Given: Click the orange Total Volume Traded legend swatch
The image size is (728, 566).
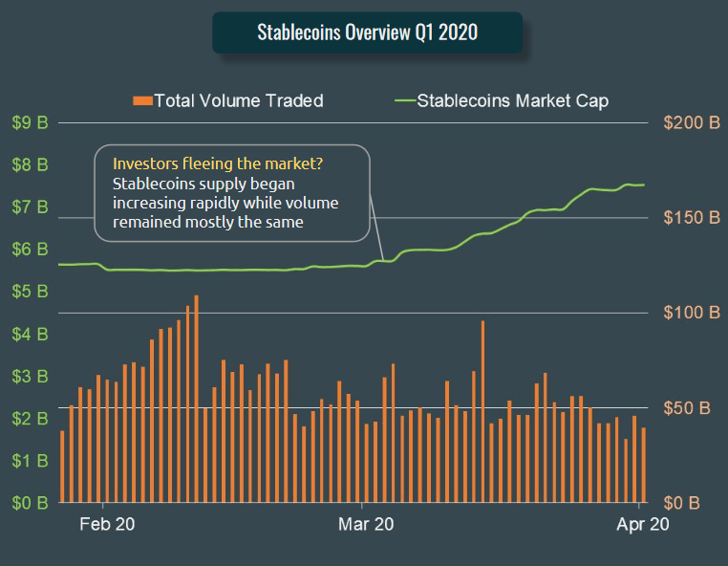Looking at the screenshot, I should 142,100.
